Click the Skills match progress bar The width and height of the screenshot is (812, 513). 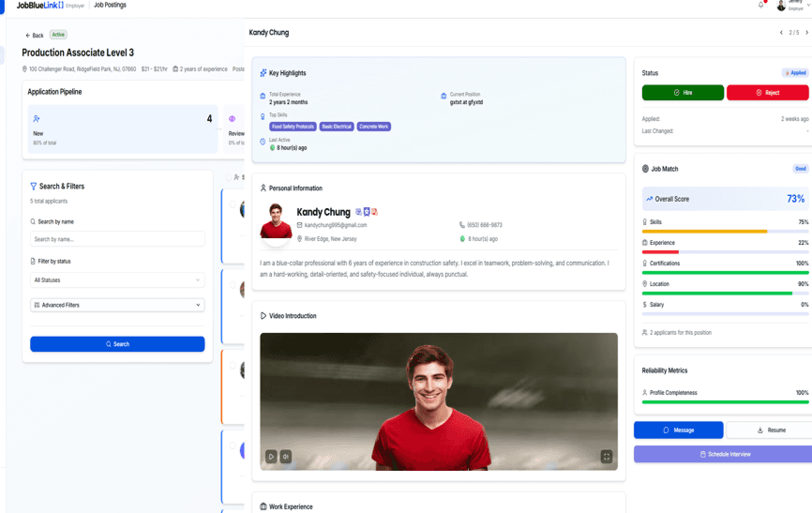725,231
